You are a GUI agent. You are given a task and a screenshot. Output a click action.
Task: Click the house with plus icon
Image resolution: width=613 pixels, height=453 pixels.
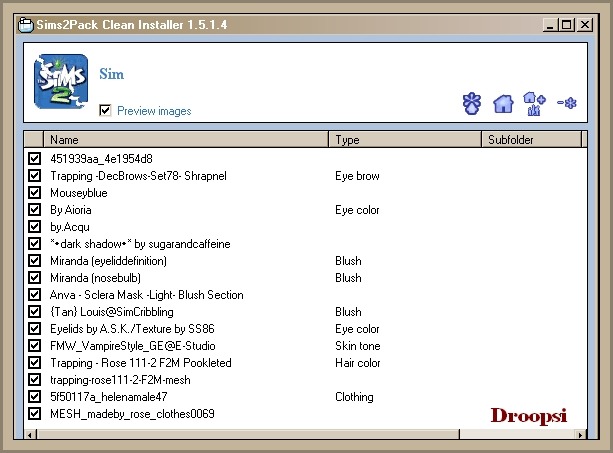pos(534,104)
